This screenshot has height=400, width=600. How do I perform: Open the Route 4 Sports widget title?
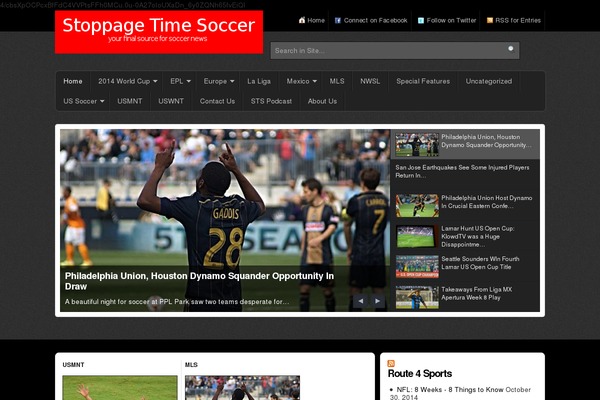[420, 374]
